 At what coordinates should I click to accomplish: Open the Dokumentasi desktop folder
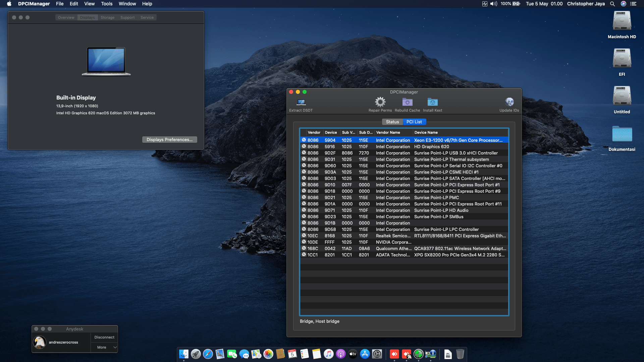coord(622,134)
